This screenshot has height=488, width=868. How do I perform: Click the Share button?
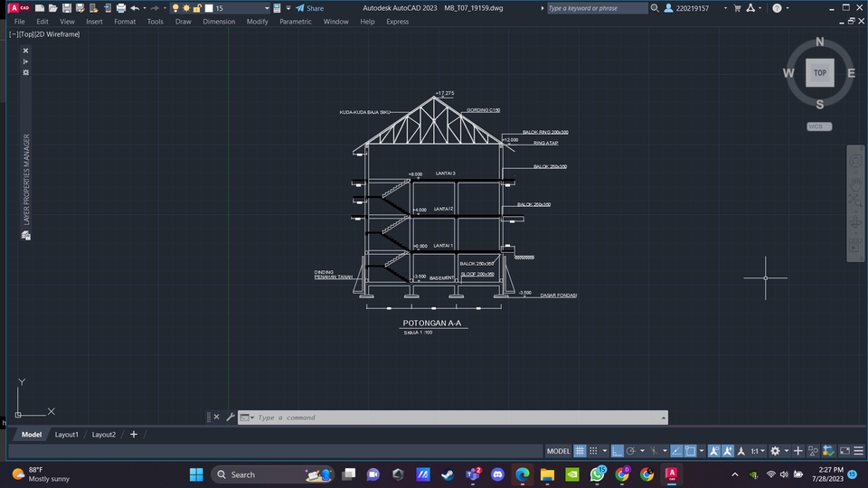click(x=309, y=8)
